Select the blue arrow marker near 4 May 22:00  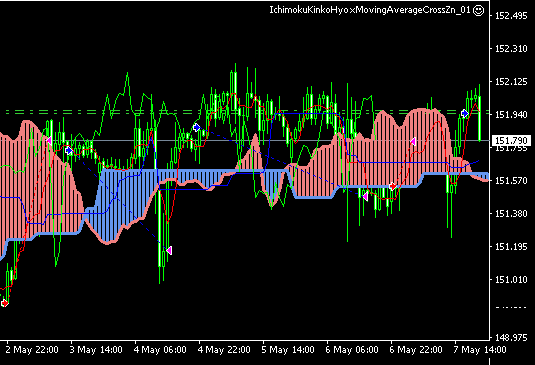[197, 128]
